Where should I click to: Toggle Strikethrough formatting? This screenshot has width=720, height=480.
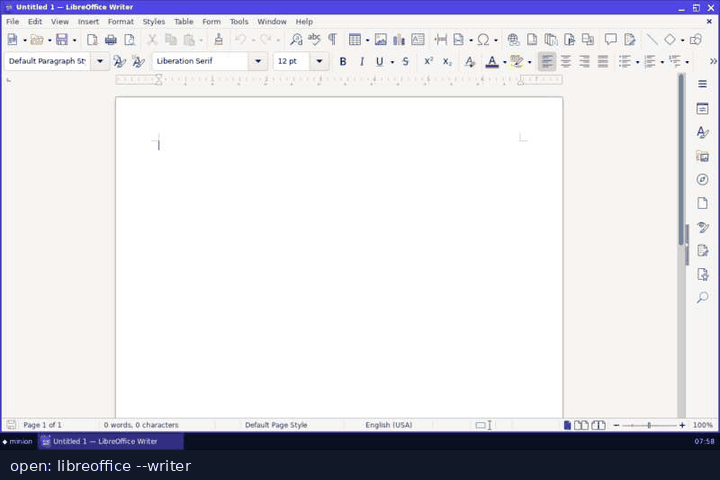(x=405, y=62)
